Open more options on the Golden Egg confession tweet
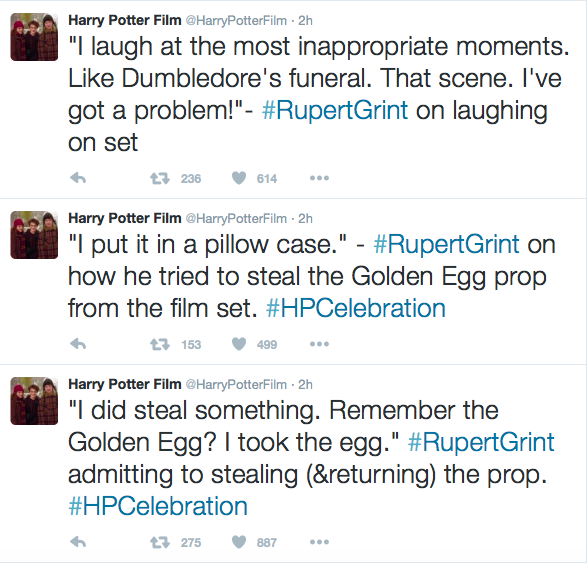This screenshot has width=587, height=563. 319,542
